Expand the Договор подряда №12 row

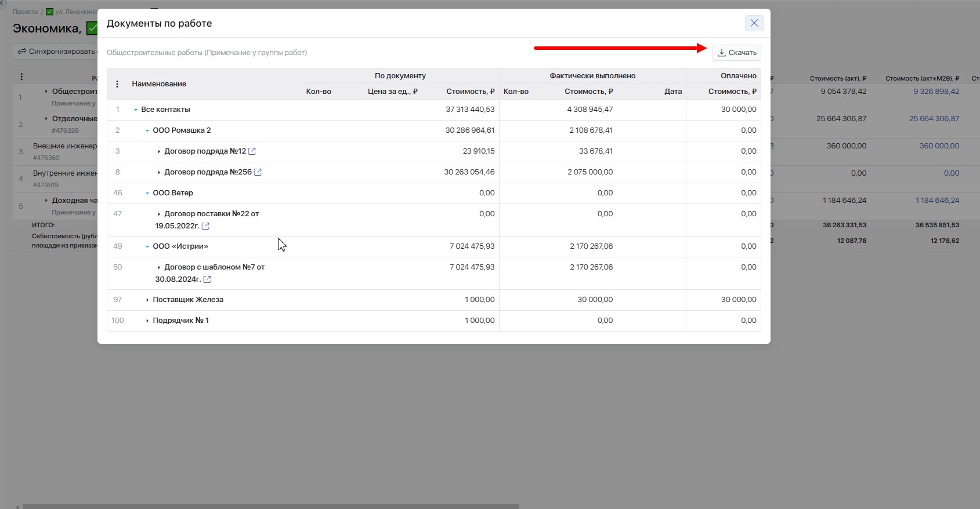click(x=159, y=151)
